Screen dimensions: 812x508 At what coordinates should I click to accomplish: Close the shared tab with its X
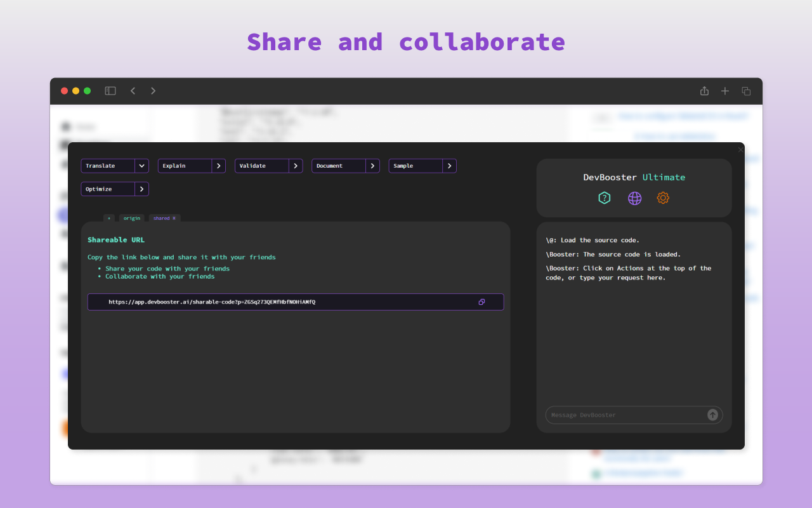pyautogui.click(x=174, y=218)
